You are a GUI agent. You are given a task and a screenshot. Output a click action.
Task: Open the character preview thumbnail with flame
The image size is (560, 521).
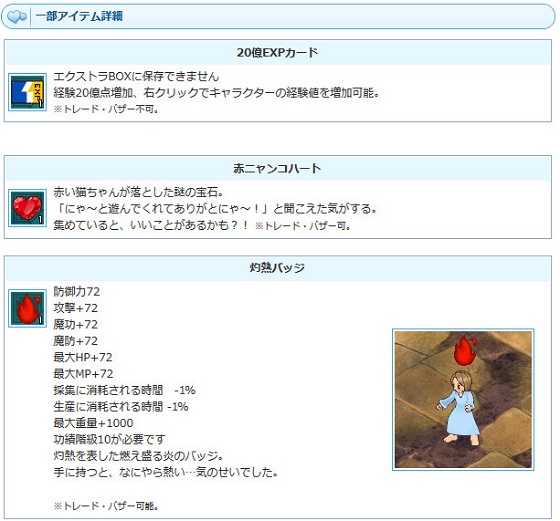(x=463, y=399)
